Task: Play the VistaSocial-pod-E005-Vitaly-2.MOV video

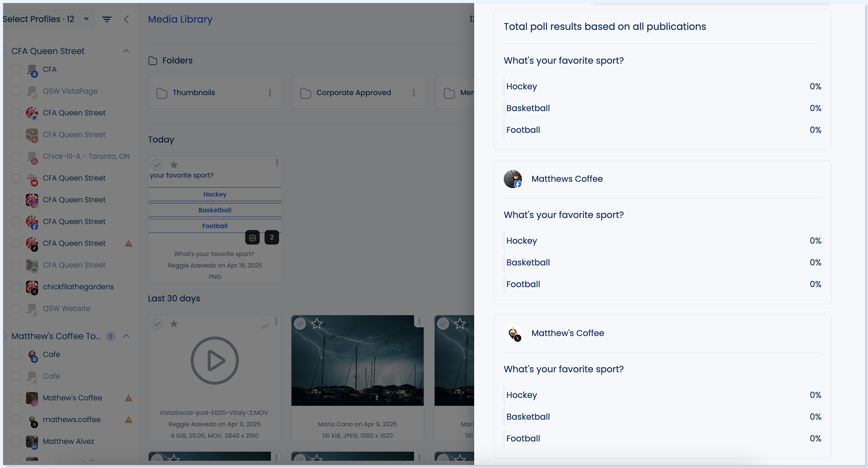Action: click(x=215, y=361)
